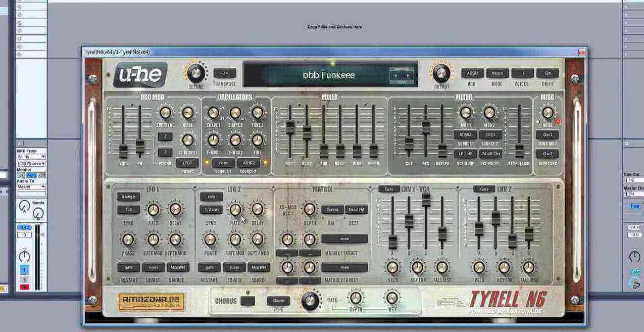Click the LFO 2 RATE knob
This screenshot has width=644, height=332.
pyautogui.click(x=235, y=209)
